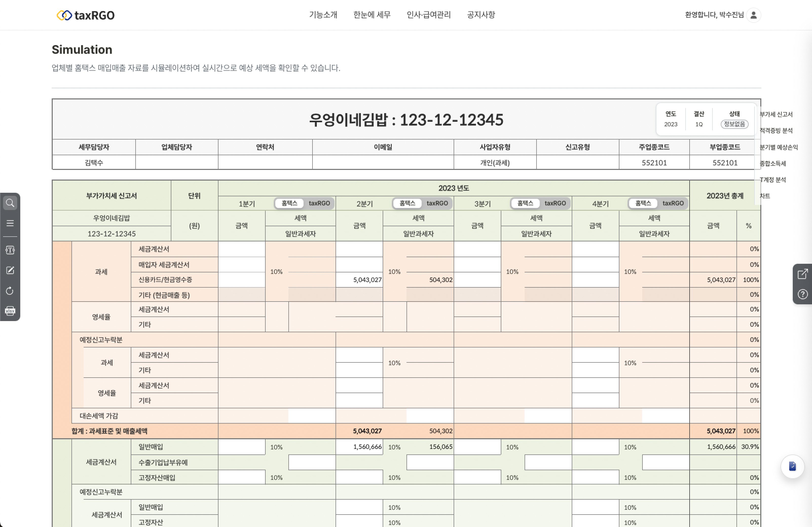Edit 2분기 신용카드/현금영수증 amount 5,043,027
This screenshot has height=527, width=812.
click(x=359, y=280)
